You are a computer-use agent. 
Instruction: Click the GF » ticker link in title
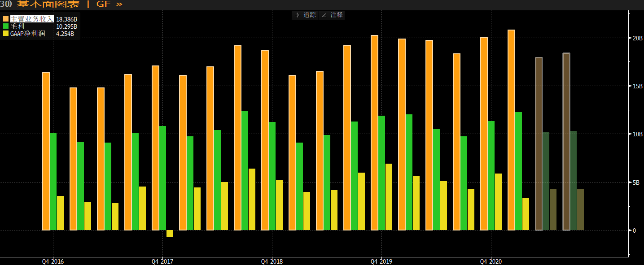point(109,4)
